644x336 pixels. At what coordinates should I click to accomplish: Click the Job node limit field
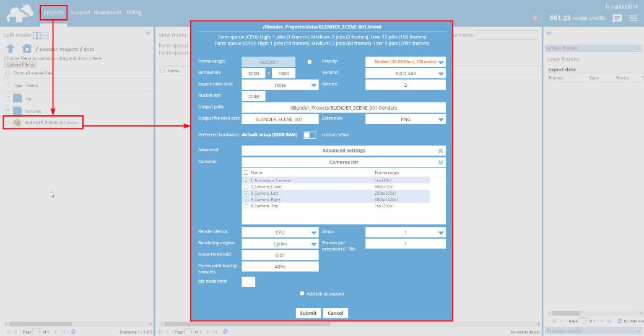pyautogui.click(x=248, y=281)
